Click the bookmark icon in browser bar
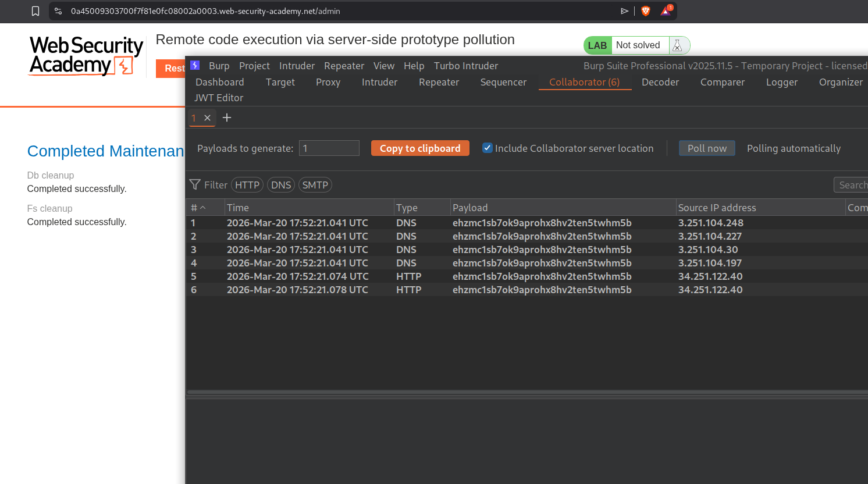The width and height of the screenshot is (868, 484). [x=35, y=11]
